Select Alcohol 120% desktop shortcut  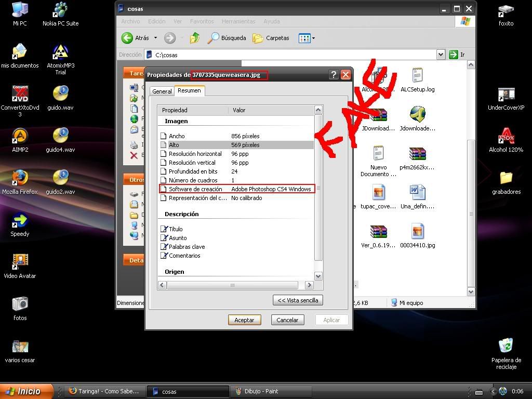click(506, 140)
